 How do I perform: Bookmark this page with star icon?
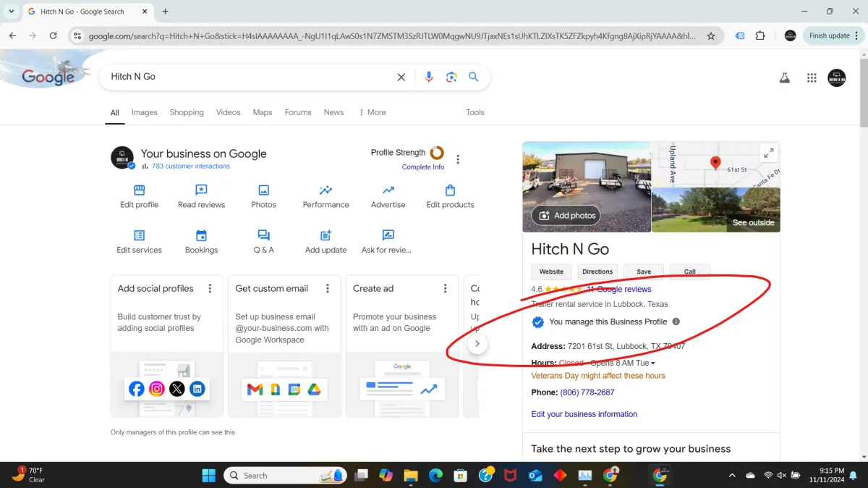point(711,35)
